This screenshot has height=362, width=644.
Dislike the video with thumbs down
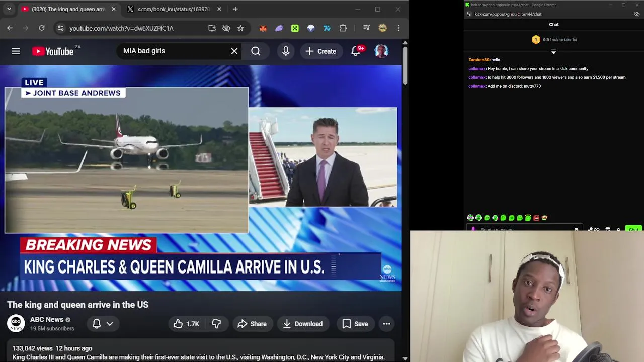216,324
